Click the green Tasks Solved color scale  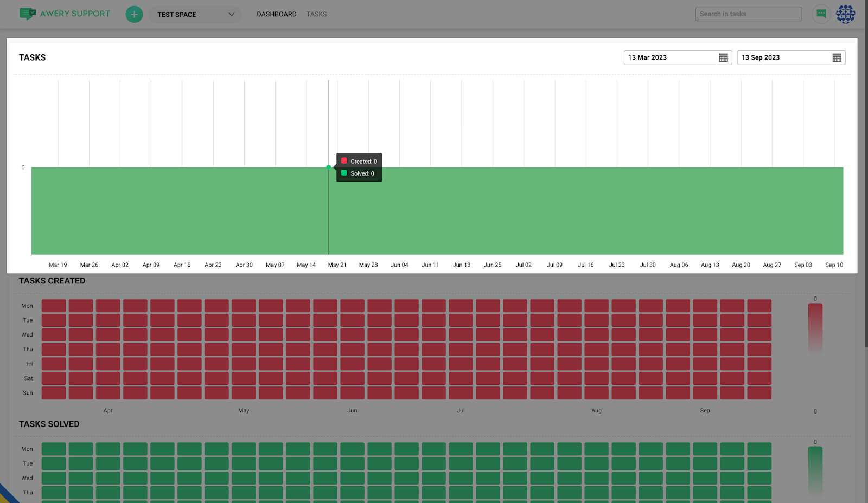(815, 470)
